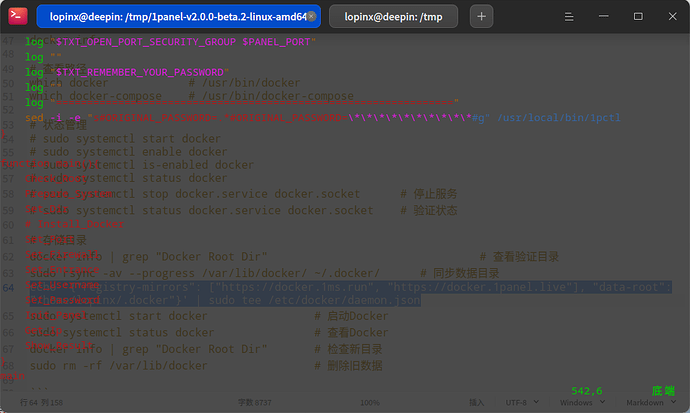This screenshot has height=413, width=690.
Task: Click the Show_Result function call
Action: click(59, 346)
